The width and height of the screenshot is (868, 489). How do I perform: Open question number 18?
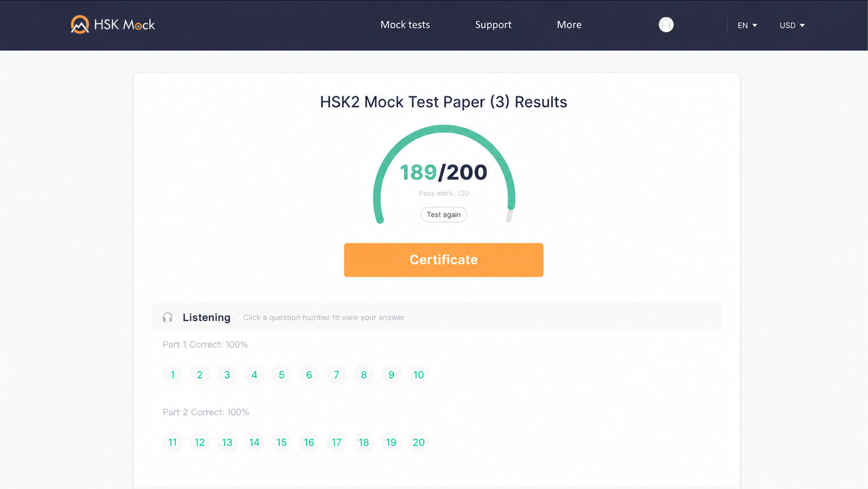coord(364,442)
